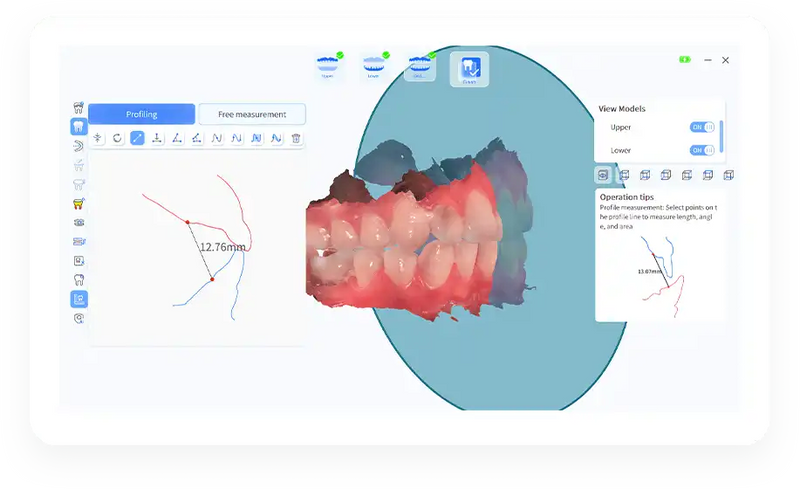The width and height of the screenshot is (800, 489).
Task: Click the blue bite-alignment sidebar icon
Action: (x=79, y=241)
